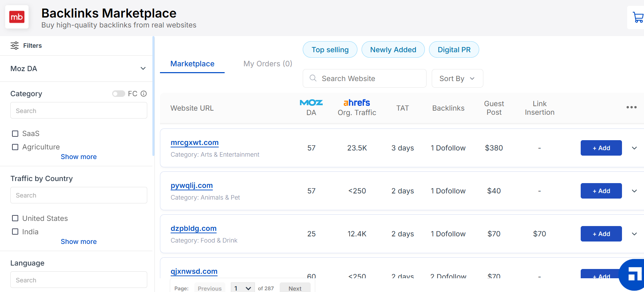Viewport: 644px width, 292px height.
Task: Open the three-dots column options menu
Action: 631,108
